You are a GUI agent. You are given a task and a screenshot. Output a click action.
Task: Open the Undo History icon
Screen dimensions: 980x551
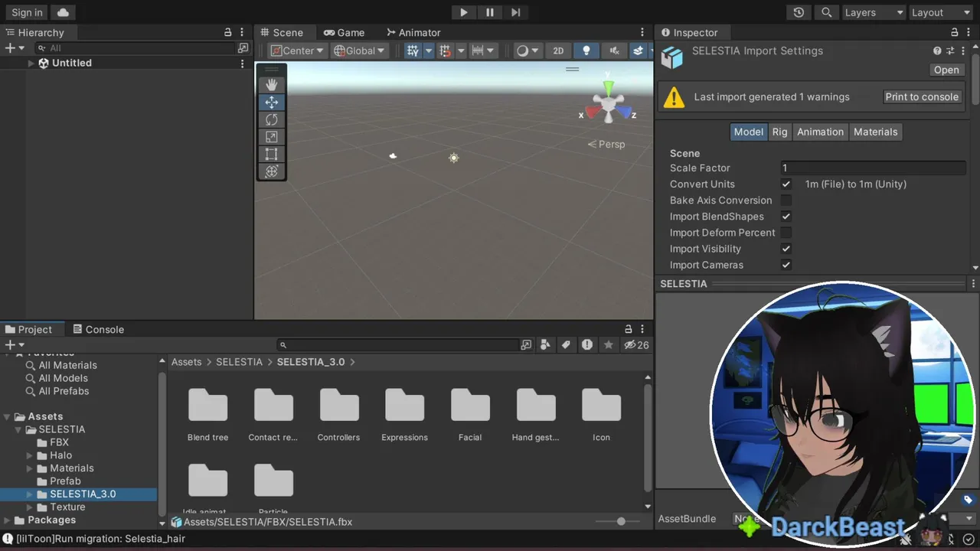pyautogui.click(x=799, y=12)
